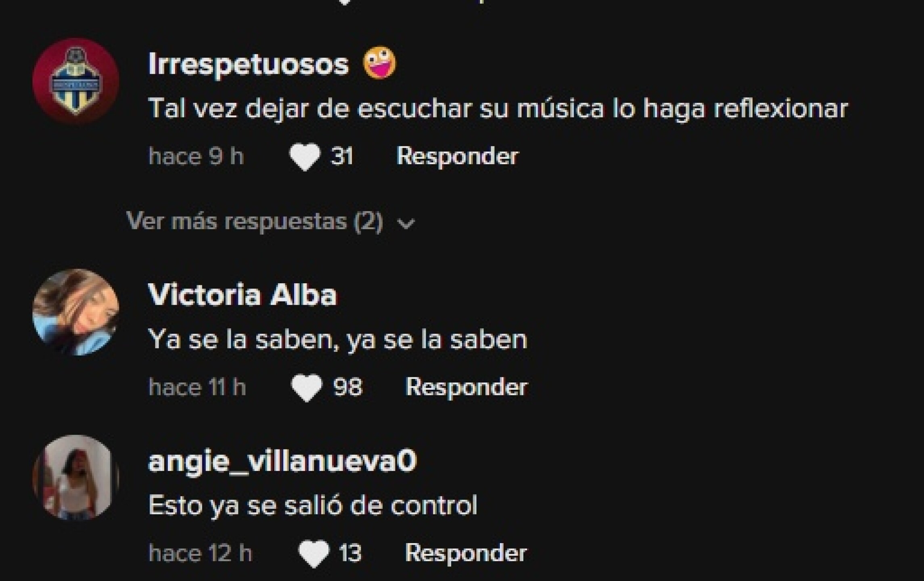Image resolution: width=924 pixels, height=581 pixels.
Task: Open the angie_villanueva0 username link
Action: point(282,462)
